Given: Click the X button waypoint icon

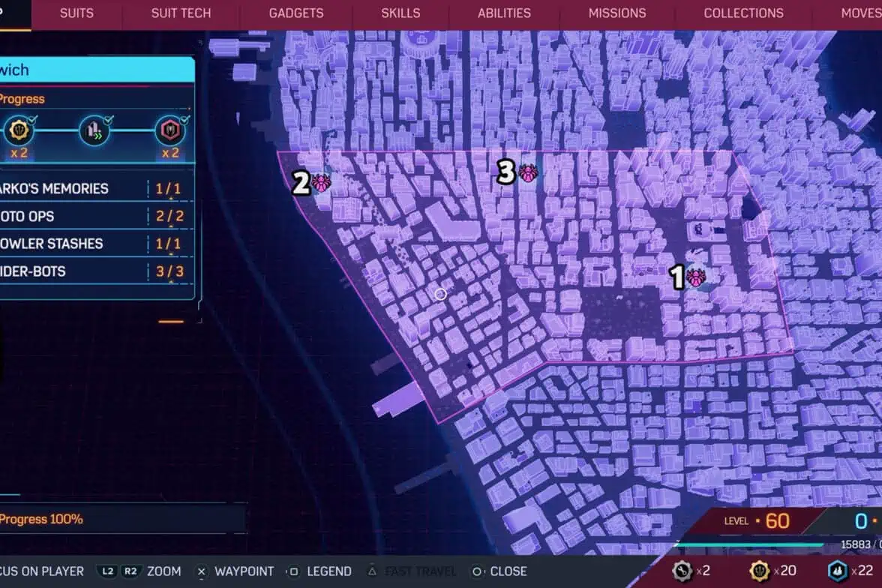Looking at the screenshot, I should (201, 571).
